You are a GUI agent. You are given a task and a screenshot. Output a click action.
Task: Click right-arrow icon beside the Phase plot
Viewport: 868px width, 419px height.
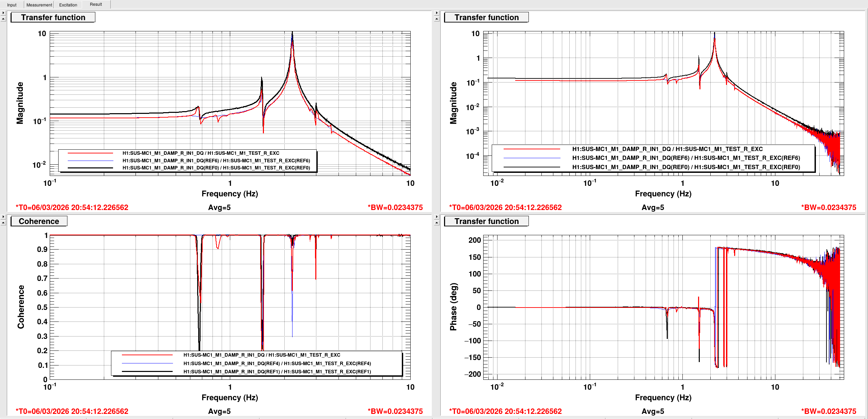pyautogui.click(x=437, y=216)
